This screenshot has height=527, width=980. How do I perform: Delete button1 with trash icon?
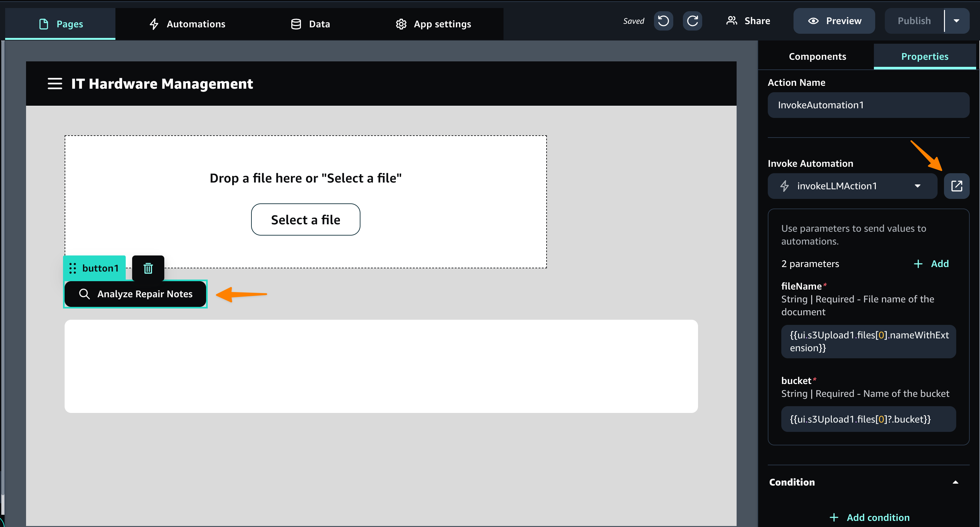tap(148, 268)
